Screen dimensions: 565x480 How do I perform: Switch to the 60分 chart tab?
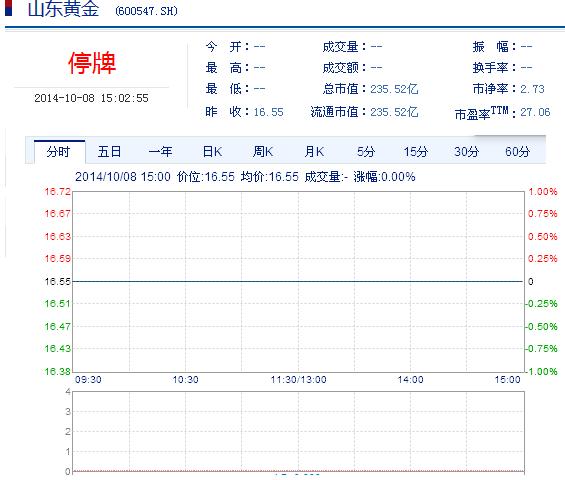pyautogui.click(x=518, y=152)
